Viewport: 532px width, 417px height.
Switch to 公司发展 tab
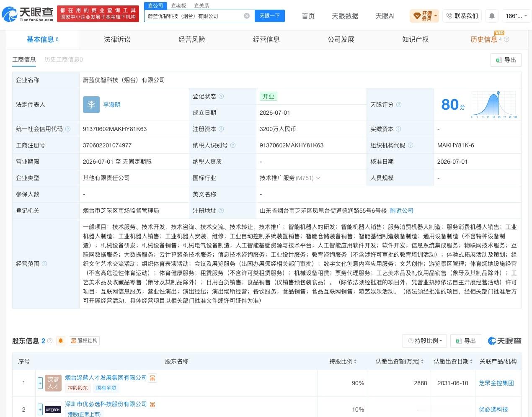(341, 39)
